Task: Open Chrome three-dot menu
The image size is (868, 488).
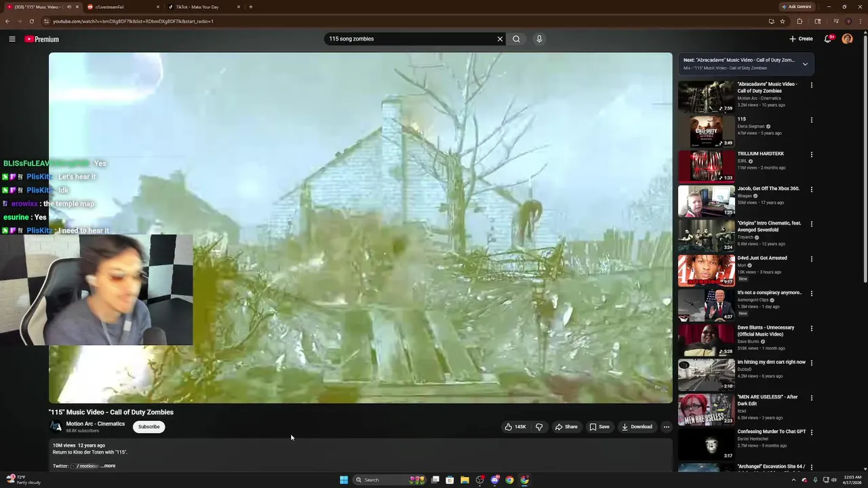Action: pos(861,21)
